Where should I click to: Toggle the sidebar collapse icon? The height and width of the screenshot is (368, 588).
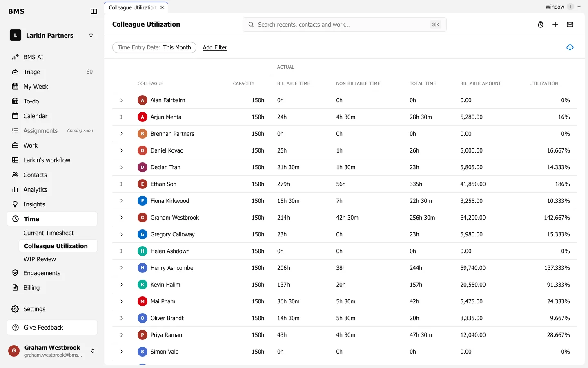tap(94, 11)
